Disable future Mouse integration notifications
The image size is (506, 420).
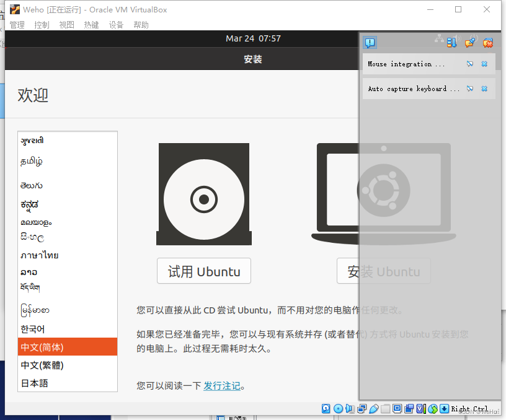tap(470, 64)
